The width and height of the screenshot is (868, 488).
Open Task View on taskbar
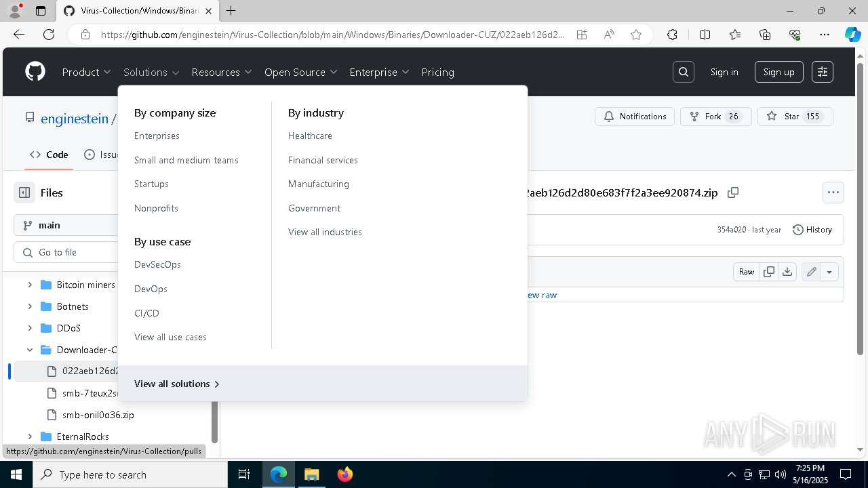click(245, 474)
